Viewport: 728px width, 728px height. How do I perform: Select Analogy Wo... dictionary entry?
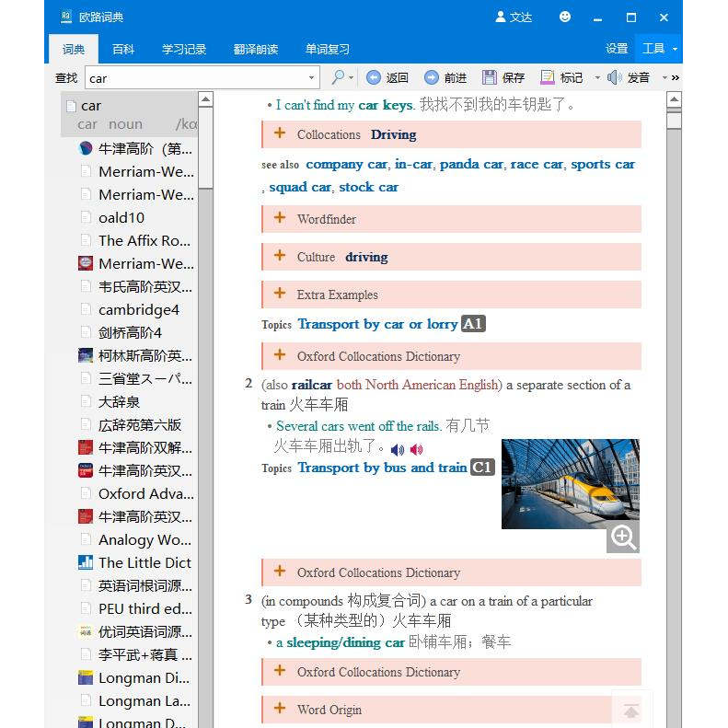pyautogui.click(x=135, y=540)
